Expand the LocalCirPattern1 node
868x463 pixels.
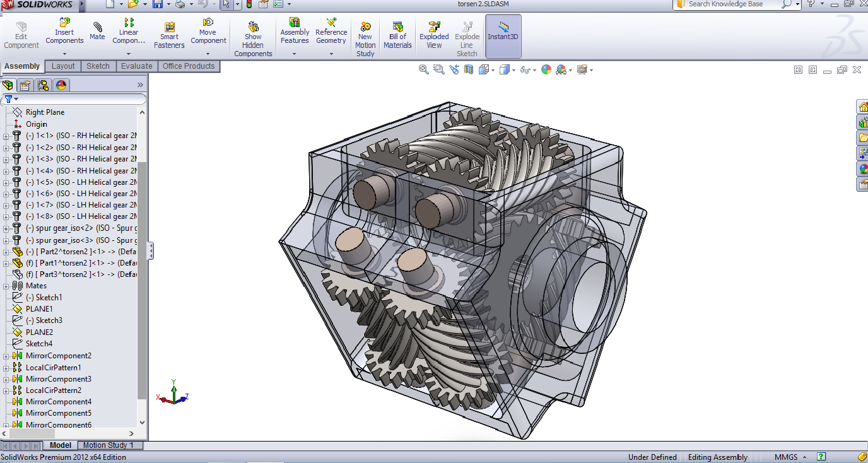point(6,367)
